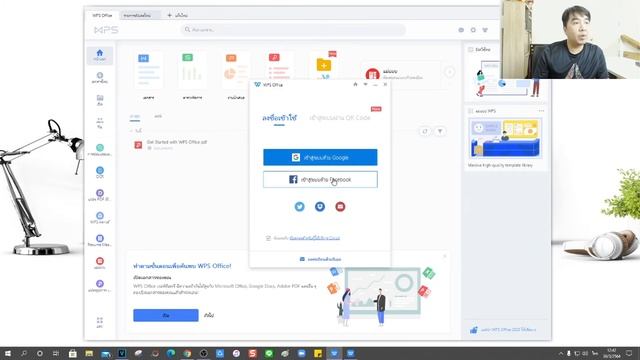Click the skip link beside the blue banner button
Viewport: 640px width, 360px height.
pyautogui.click(x=209, y=315)
